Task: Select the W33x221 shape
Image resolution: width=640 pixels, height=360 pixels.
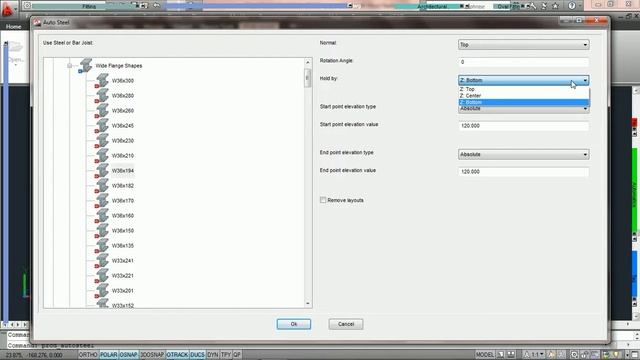Action: coord(123,276)
